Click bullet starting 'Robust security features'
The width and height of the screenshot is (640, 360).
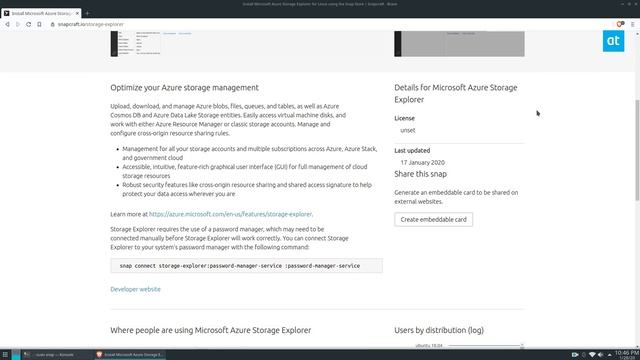click(247, 189)
